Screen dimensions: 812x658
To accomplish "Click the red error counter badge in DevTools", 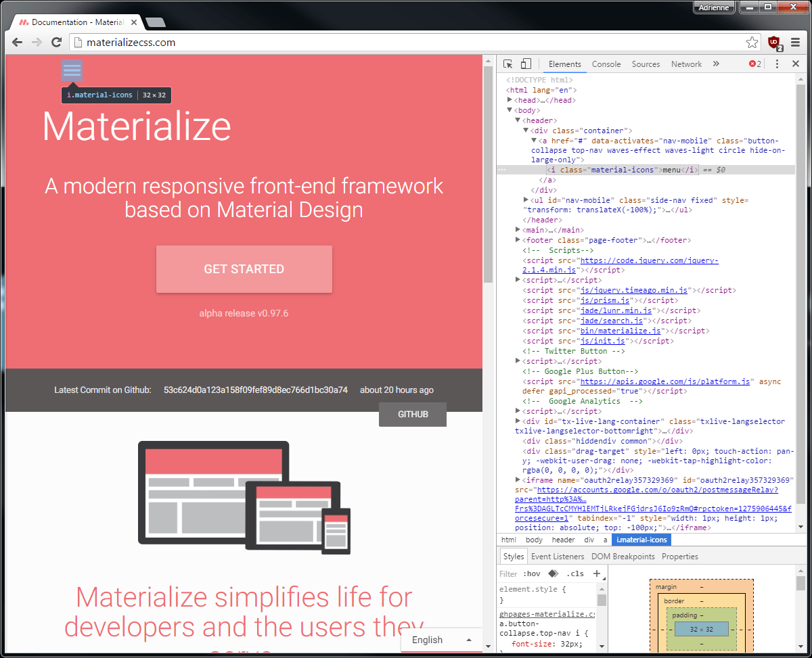I will click(752, 63).
